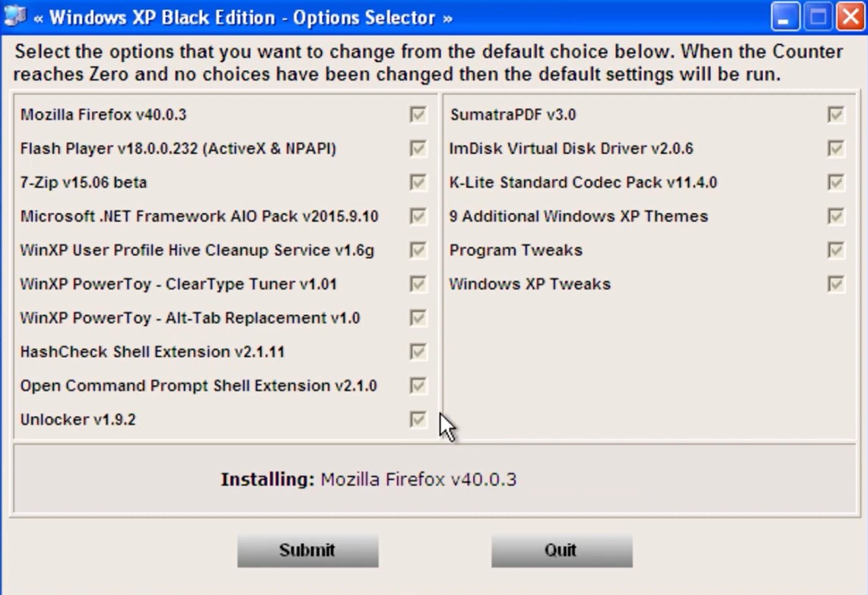Toggle the Program Tweaks checkbox
868x595 pixels.
(835, 250)
